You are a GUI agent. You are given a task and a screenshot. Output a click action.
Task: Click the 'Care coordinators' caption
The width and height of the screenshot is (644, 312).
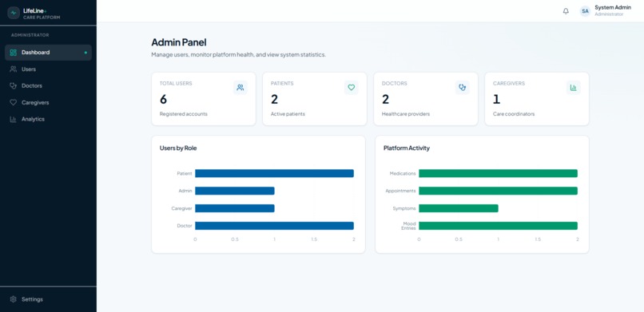514,114
